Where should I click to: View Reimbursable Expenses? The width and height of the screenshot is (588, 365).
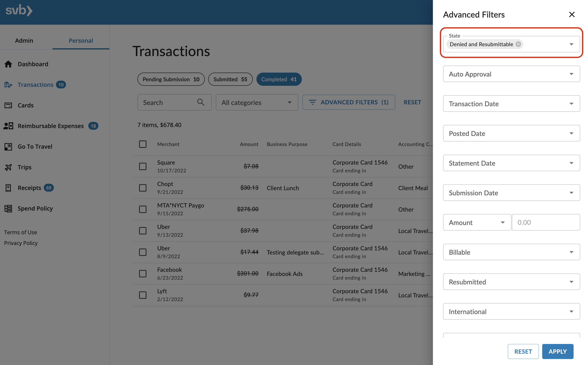coord(51,126)
